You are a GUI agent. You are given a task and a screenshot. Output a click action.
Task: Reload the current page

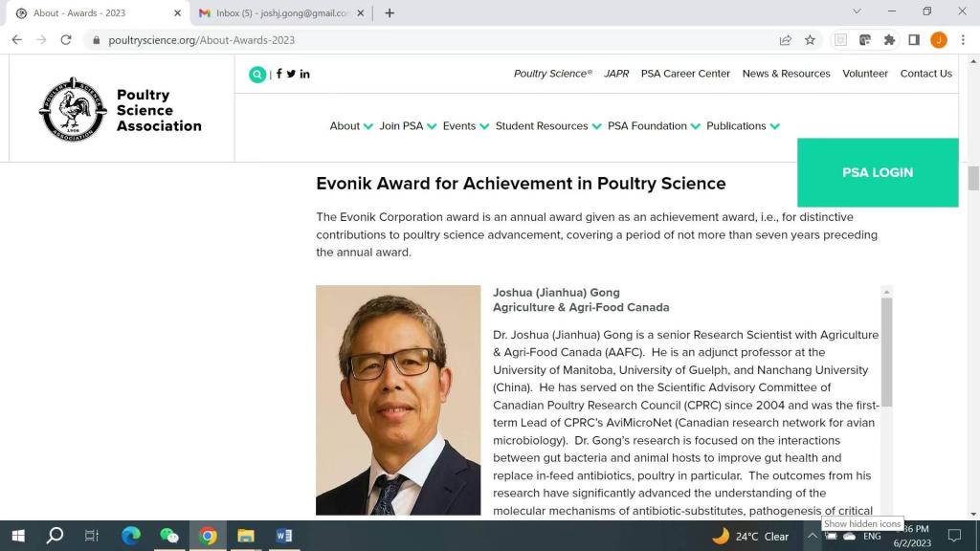coord(66,40)
